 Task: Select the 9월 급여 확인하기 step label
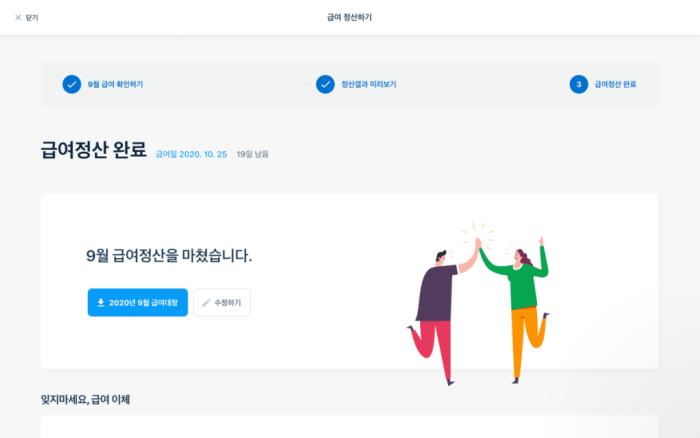tap(115, 84)
